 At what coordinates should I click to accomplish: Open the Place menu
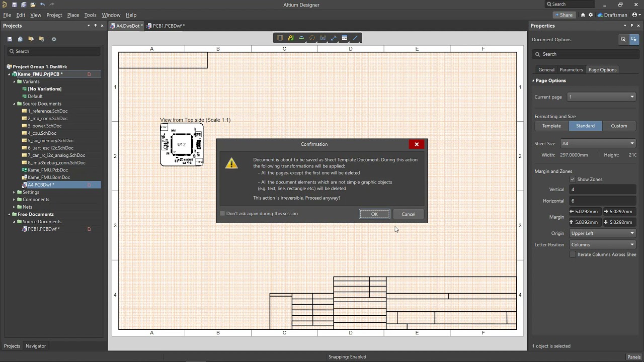pos(73,15)
